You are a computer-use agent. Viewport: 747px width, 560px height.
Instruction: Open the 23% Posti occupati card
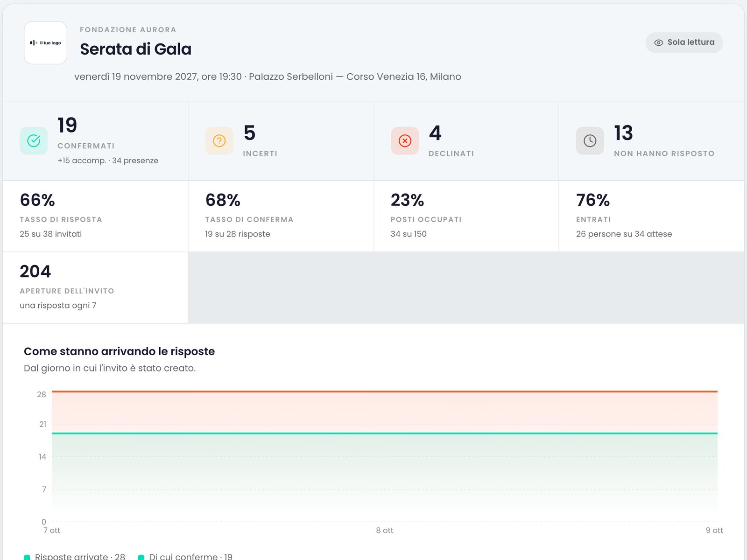[x=466, y=216]
